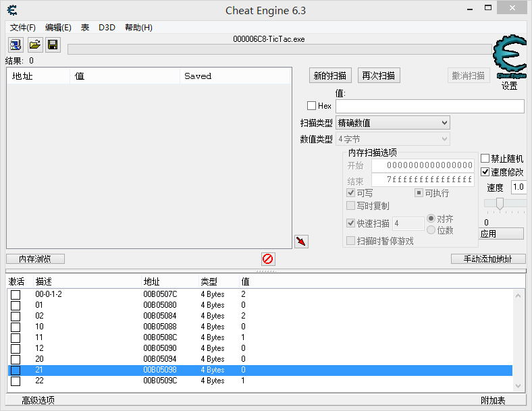
Task: Click the 撤消扫描 button
Action: pos(469,76)
